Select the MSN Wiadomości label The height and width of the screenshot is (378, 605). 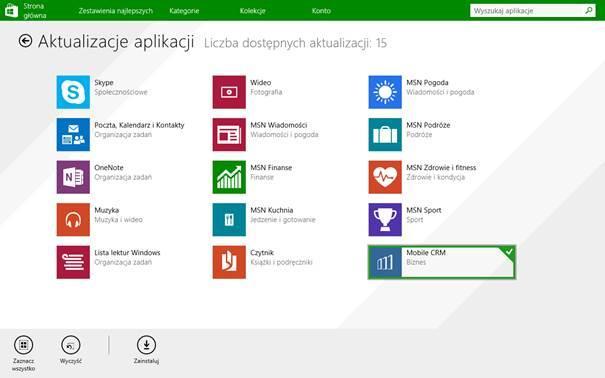point(279,125)
